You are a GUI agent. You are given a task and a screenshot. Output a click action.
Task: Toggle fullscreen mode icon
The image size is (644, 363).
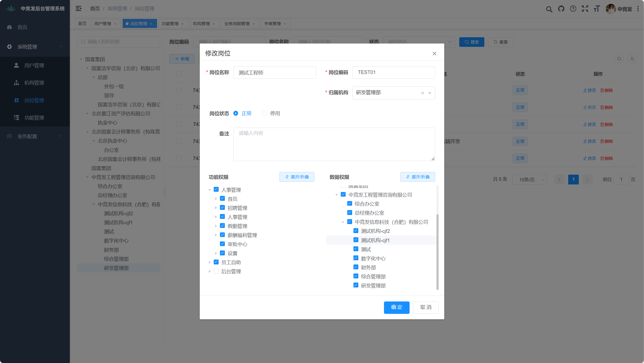(585, 9)
